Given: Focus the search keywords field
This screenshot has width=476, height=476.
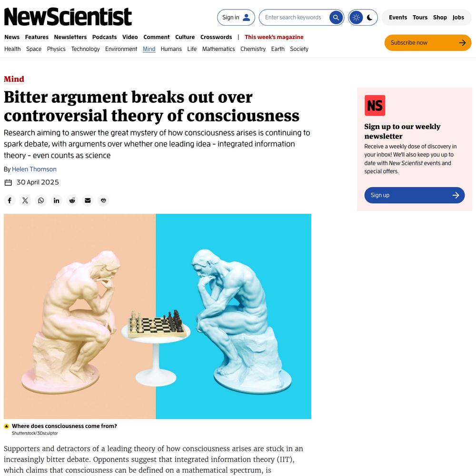Looking at the screenshot, I should (293, 17).
